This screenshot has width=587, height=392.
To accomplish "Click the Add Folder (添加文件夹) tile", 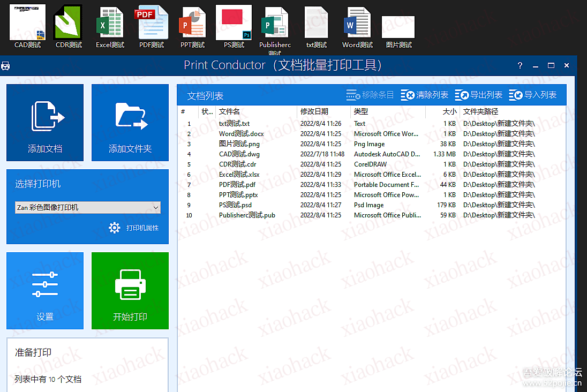I will pos(130,122).
